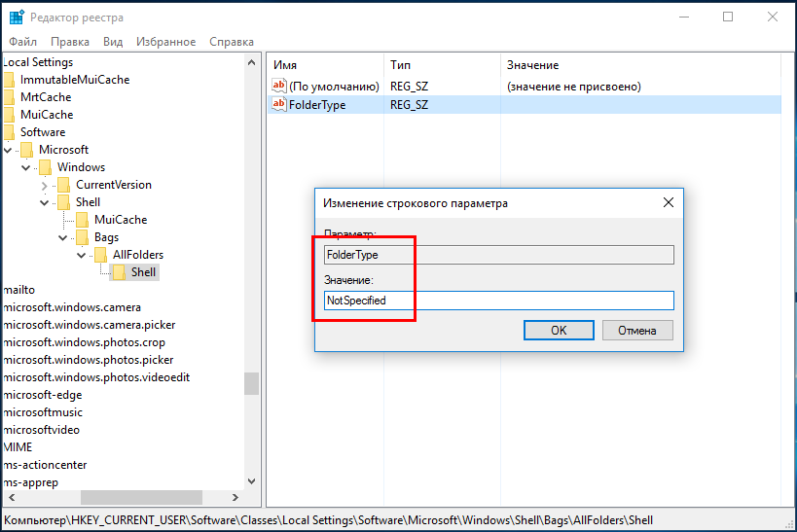Viewport: 797px width, 532px height.
Task: Select the ms-actioncenter key
Action: pos(45,465)
